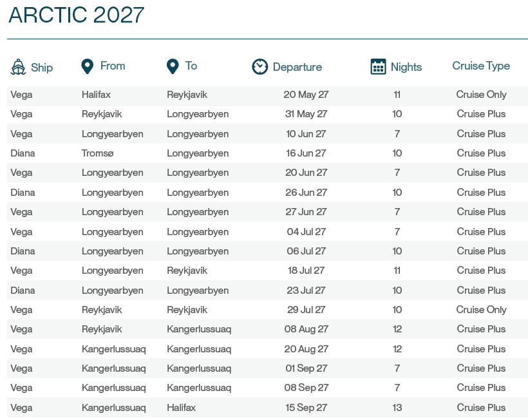Click the ship icon in the header
Screen dimensions: 528x420
[x=18, y=66]
